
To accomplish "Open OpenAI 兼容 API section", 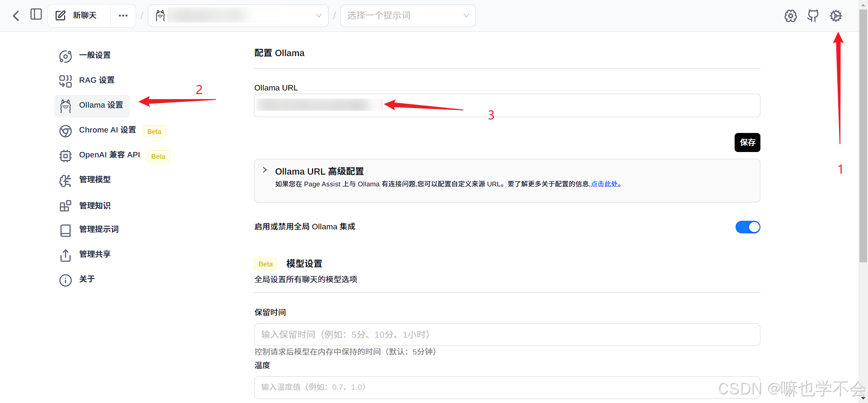I will pos(109,155).
